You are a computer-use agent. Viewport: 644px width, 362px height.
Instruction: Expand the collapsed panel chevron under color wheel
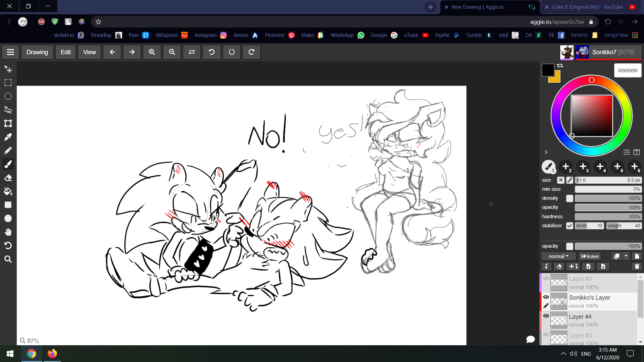coord(546,152)
